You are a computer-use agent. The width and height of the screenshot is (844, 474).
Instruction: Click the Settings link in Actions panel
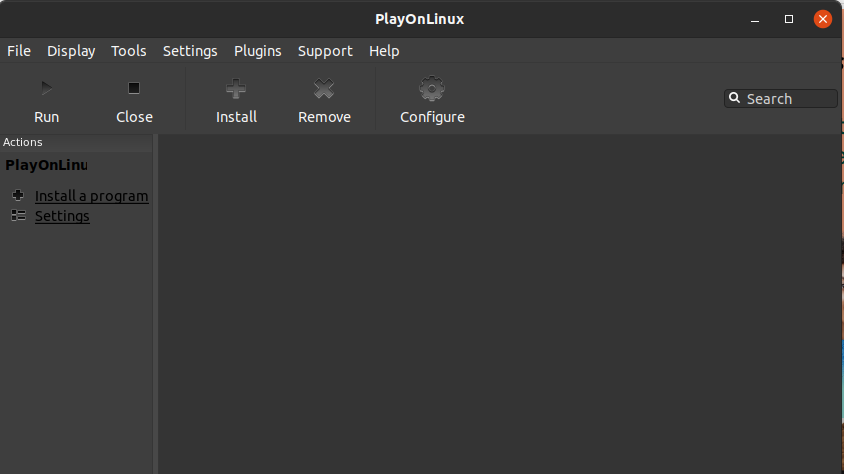pyautogui.click(x=62, y=216)
